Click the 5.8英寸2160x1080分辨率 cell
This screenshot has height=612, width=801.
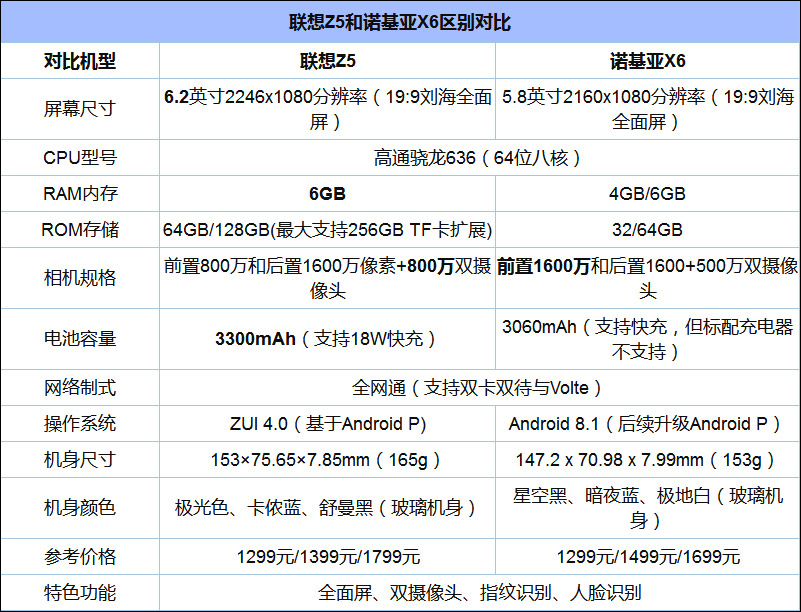coord(647,109)
